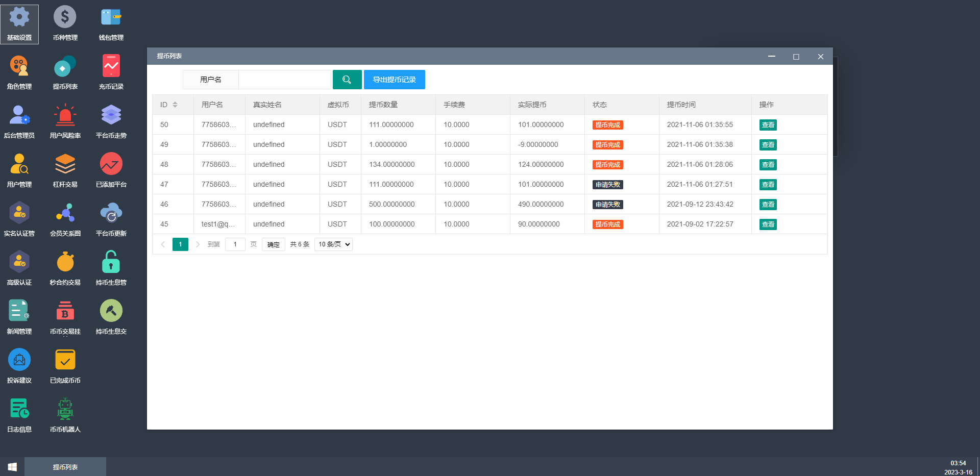
Task: Sort the table by ID column
Action: (175, 105)
